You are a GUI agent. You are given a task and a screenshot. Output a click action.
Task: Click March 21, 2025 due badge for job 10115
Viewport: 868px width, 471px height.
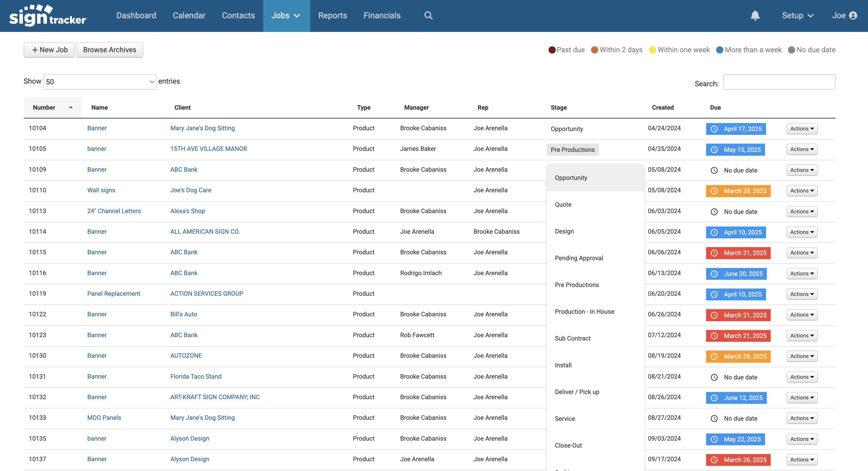pos(738,253)
